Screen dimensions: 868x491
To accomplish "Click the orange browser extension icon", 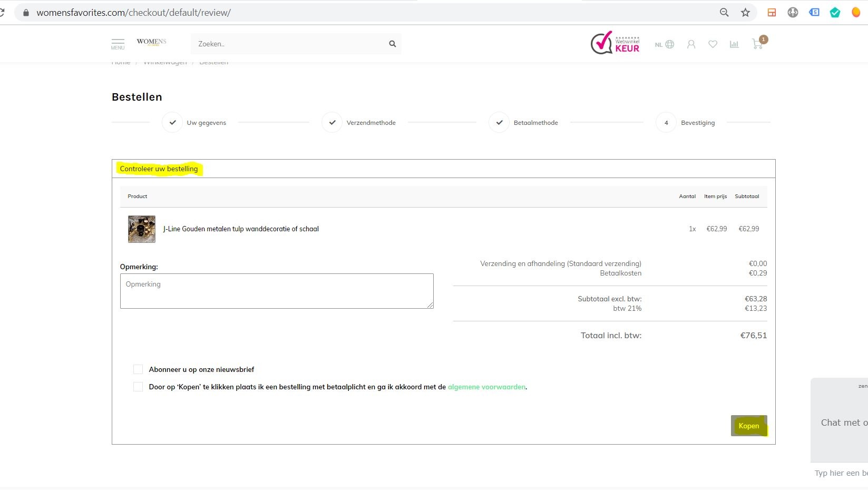I will point(772,13).
